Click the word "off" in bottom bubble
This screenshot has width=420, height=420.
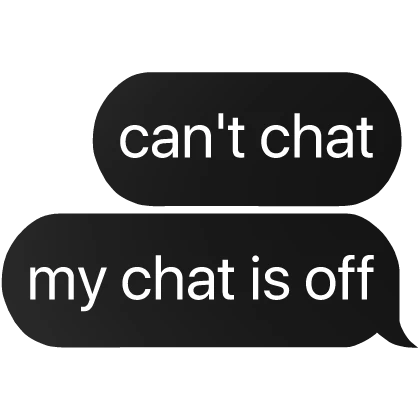[340, 277]
